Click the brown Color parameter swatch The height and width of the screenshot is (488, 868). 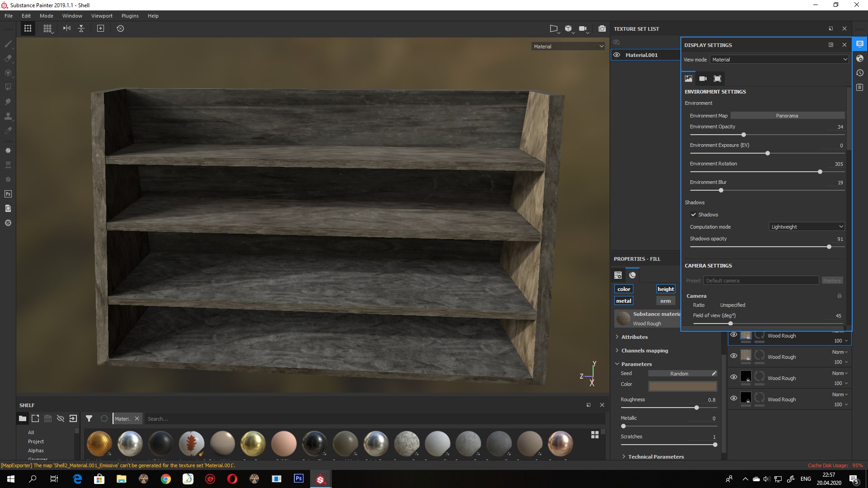pos(682,386)
